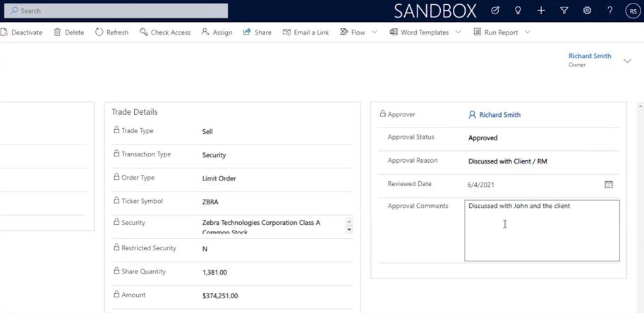The image size is (644, 313).
Task: Open the help question mark icon
Action: pos(610,11)
